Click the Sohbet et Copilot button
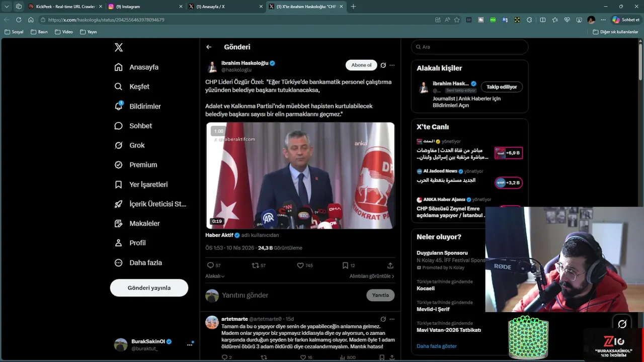Image resolution: width=644 pixels, height=362 pixels. pos(625,20)
